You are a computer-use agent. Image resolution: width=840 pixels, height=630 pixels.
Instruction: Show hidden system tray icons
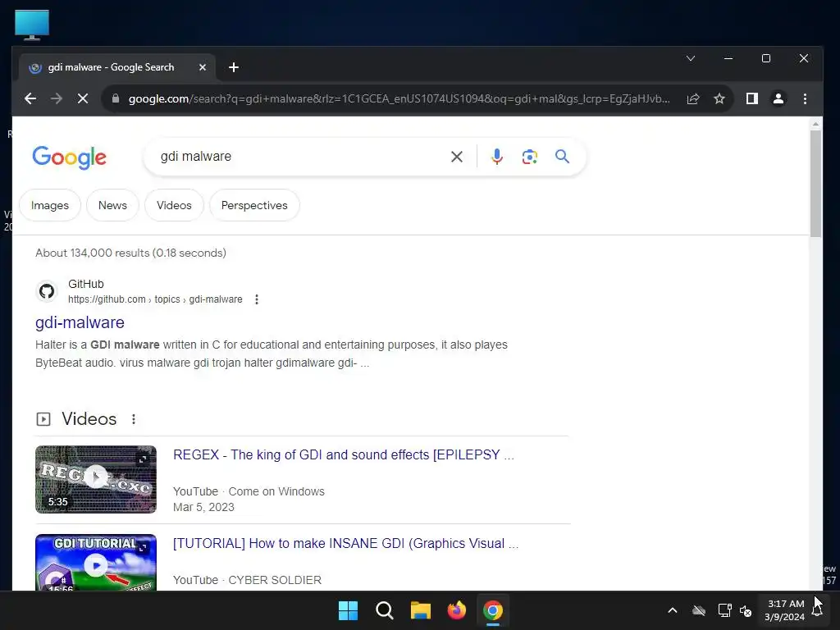(673, 610)
